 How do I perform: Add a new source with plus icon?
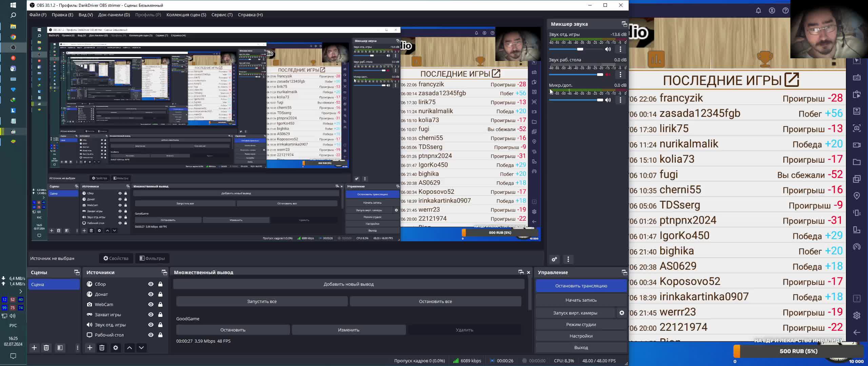point(90,348)
